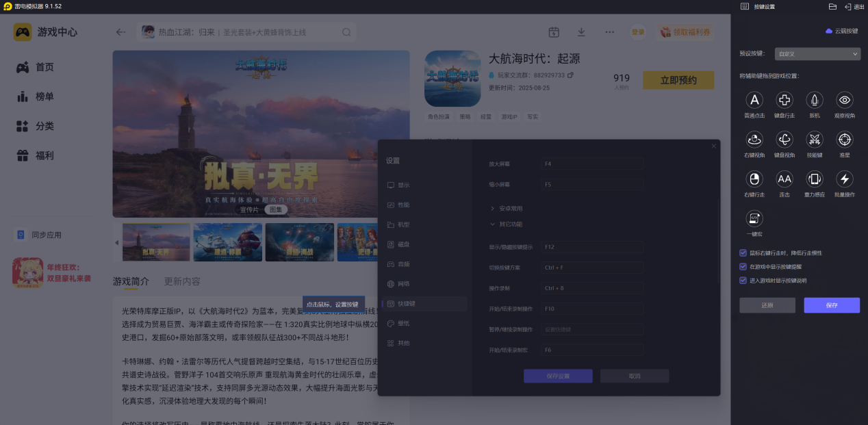Select the 键盘行走 D-pad key icon
The width and height of the screenshot is (868, 425).
pos(784,101)
